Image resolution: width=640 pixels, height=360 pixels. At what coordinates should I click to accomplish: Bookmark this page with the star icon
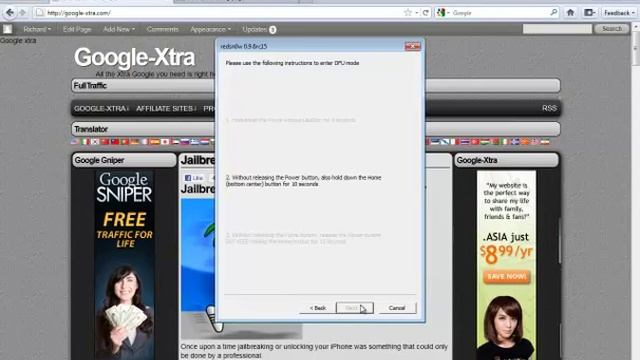[407, 13]
